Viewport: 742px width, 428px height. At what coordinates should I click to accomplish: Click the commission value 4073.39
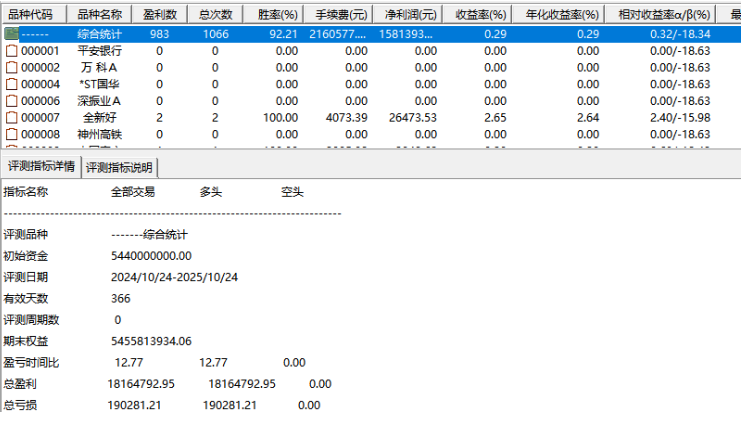click(346, 117)
